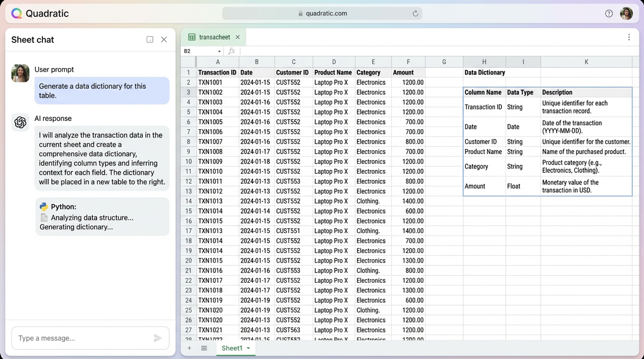The width and height of the screenshot is (644, 359).
Task: Click the padlock icon in the address bar
Action: point(300,13)
